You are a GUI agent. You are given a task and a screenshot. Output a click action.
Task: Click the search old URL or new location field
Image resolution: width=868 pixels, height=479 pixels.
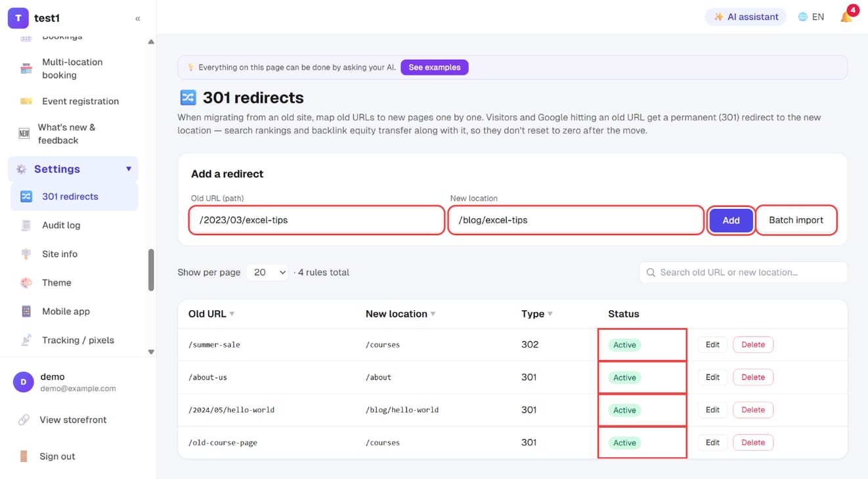(743, 272)
